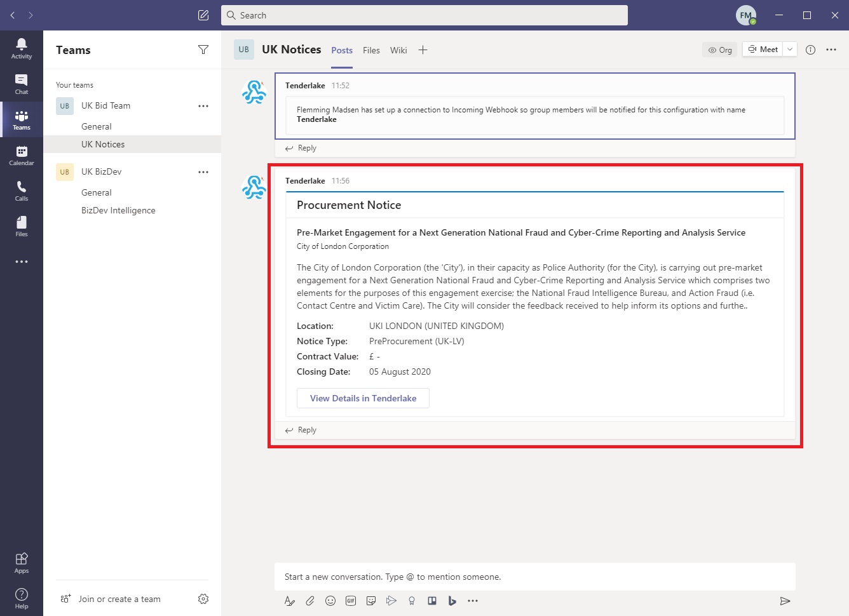Open the Activity feed in sidebar
Image resolution: width=849 pixels, height=616 pixels.
click(x=21, y=48)
